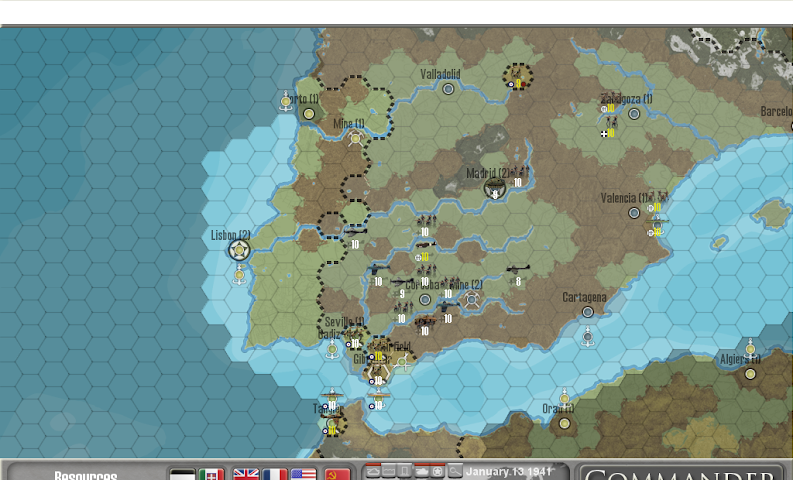
Task: Select the unit on Zaragoza label
Action: click(610, 102)
